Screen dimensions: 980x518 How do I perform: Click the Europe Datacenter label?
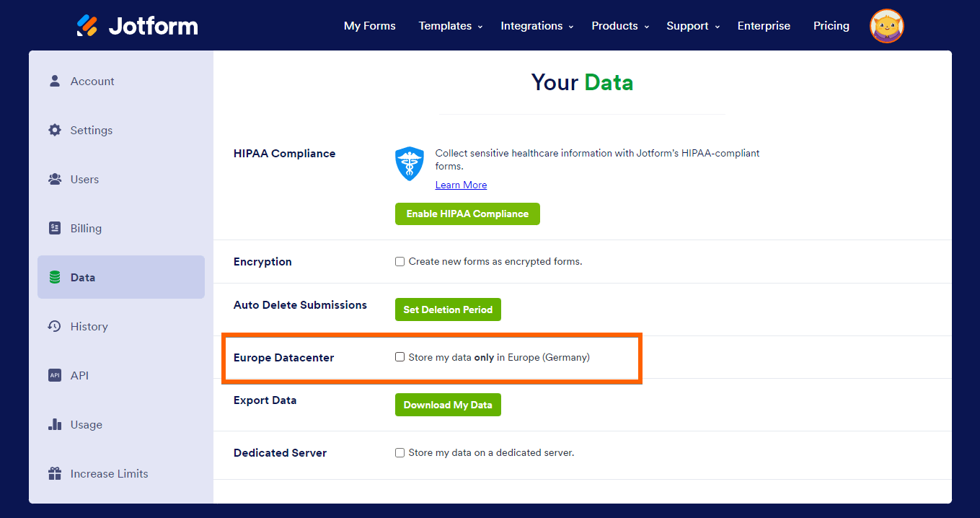[x=283, y=358]
